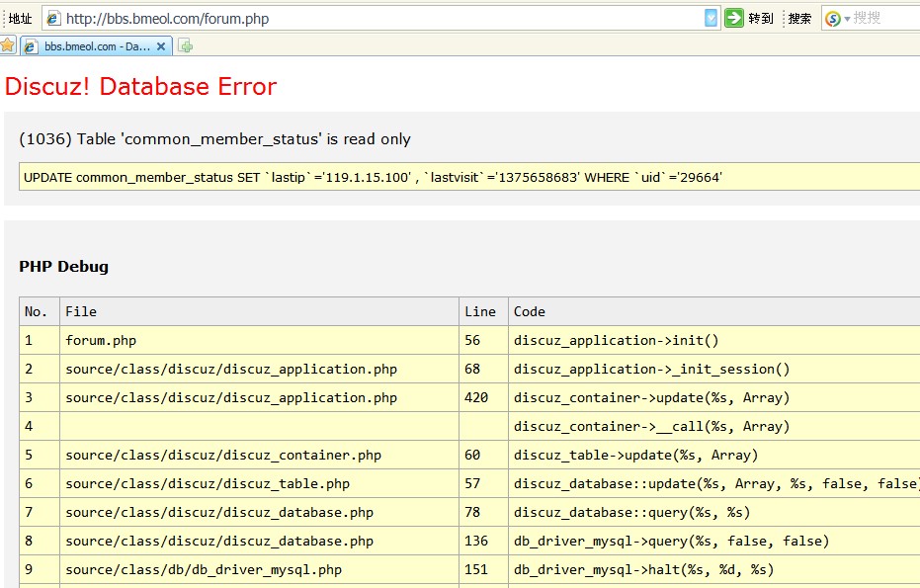The image size is (920, 588).
Task: Click db_driver_mysql->query code cell
Action: (714, 541)
